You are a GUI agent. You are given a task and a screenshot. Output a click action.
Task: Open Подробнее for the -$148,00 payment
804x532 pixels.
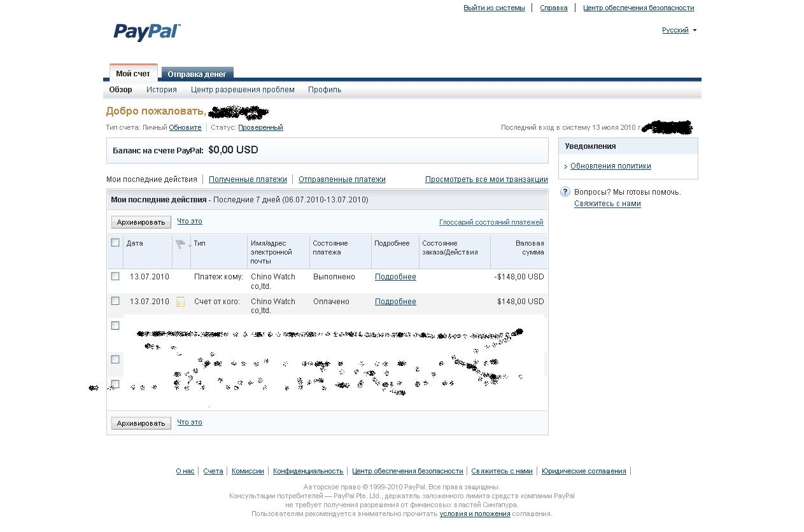point(395,277)
